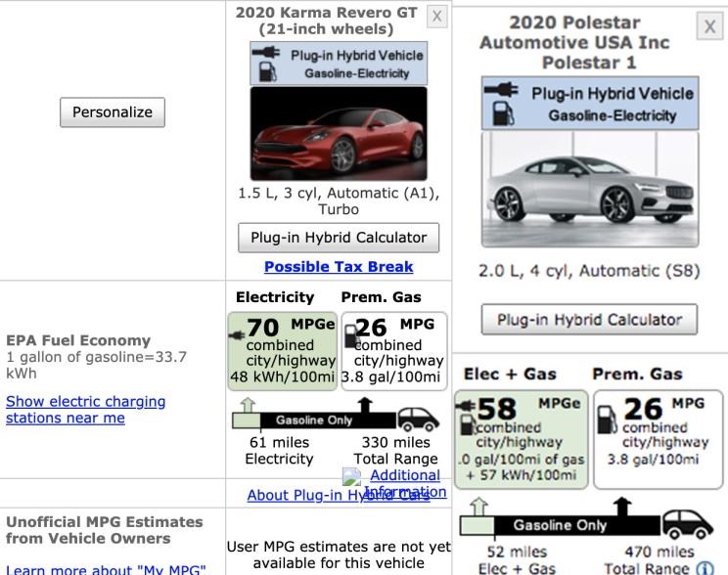Screen dimensions: 728x575
Task: View the silver Polestar 1 photo
Action: coord(590,190)
